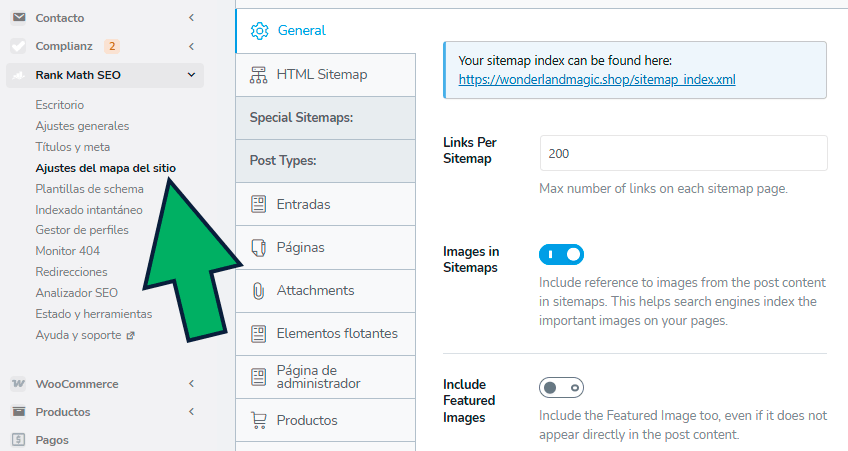Click the Páginas page icon
This screenshot has width=848, height=451.
pyautogui.click(x=258, y=248)
